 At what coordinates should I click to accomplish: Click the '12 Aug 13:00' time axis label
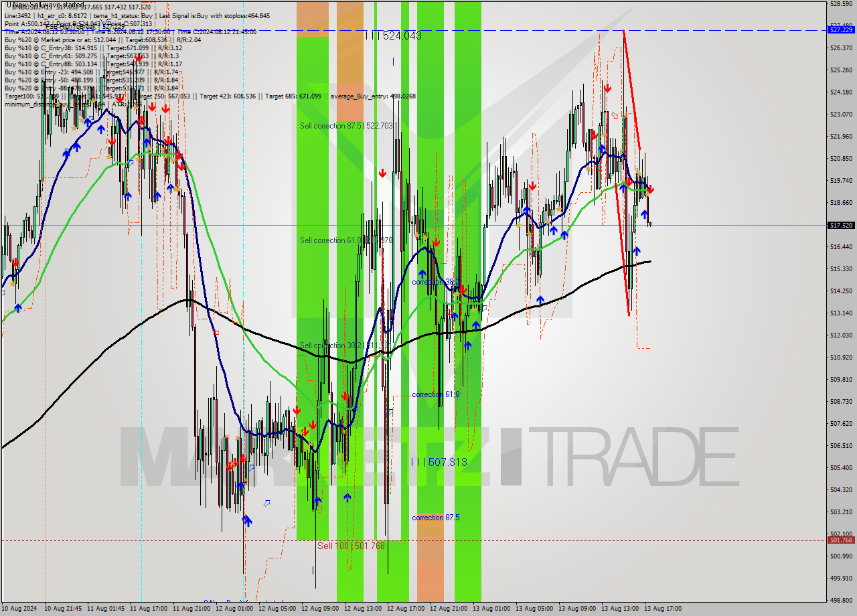coord(363,609)
